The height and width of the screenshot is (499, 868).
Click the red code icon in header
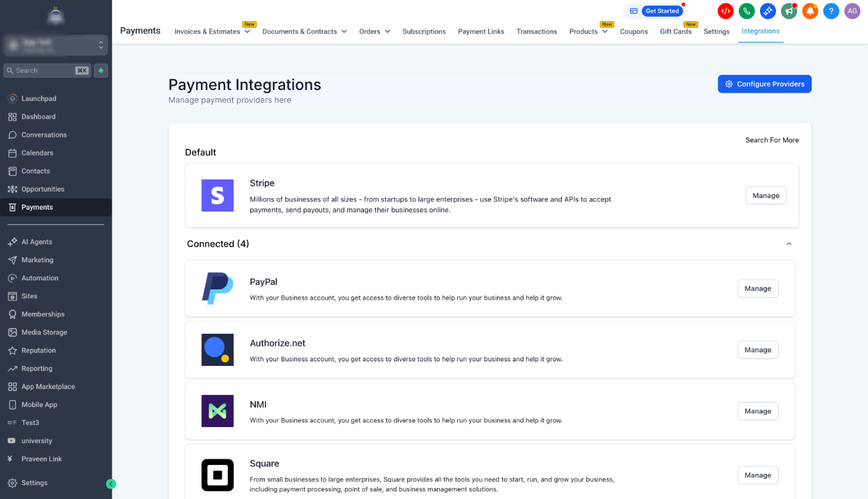coord(725,11)
